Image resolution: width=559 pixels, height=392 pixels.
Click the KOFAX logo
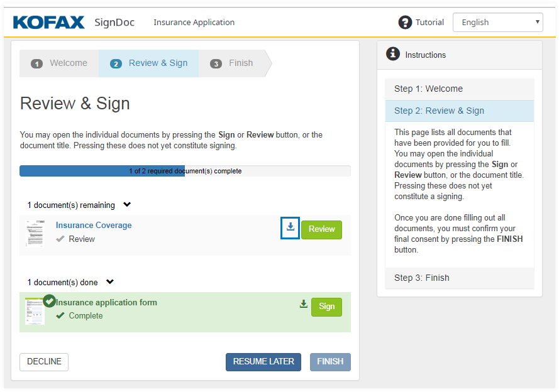(x=48, y=23)
